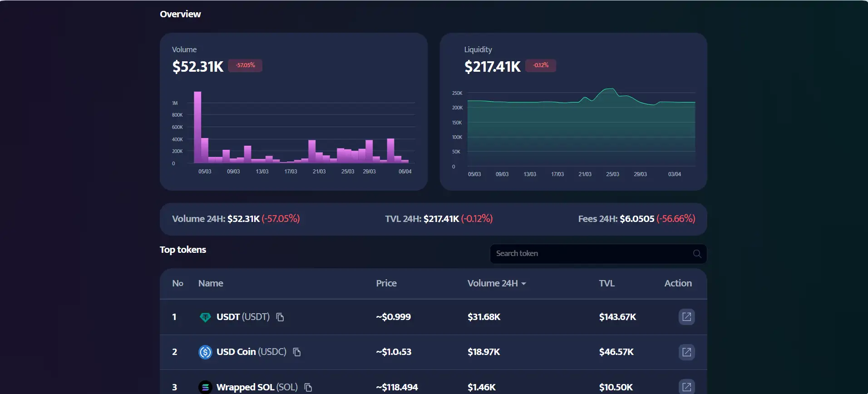The width and height of the screenshot is (868, 394).
Task: Click the Name column header
Action: pos(211,283)
